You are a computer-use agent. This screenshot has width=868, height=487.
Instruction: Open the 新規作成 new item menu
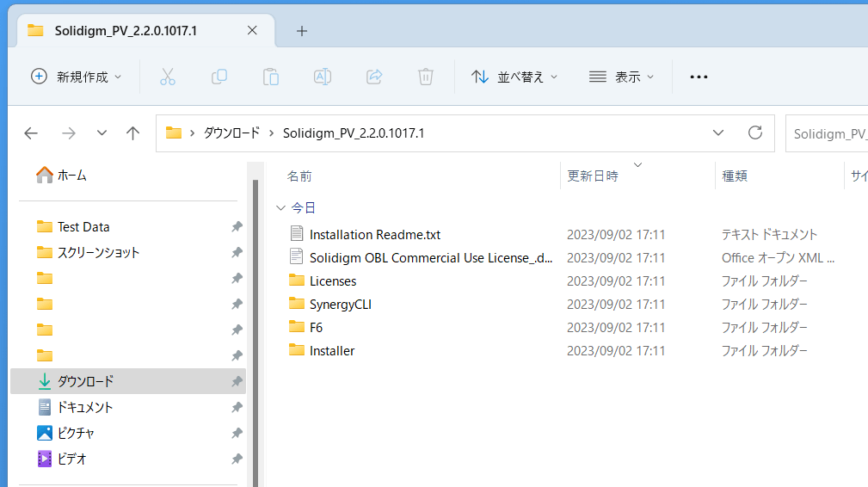pyautogui.click(x=76, y=77)
